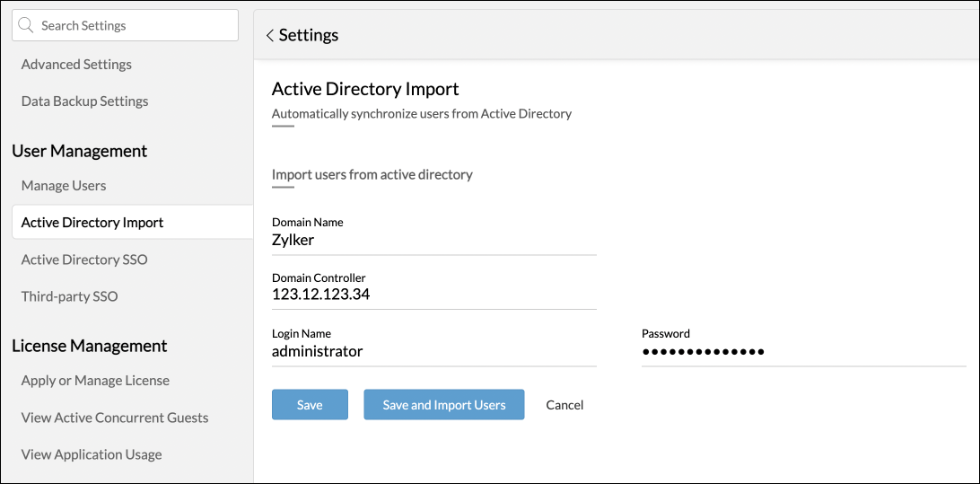
Task: Open View Application Usage
Action: pyautogui.click(x=92, y=454)
